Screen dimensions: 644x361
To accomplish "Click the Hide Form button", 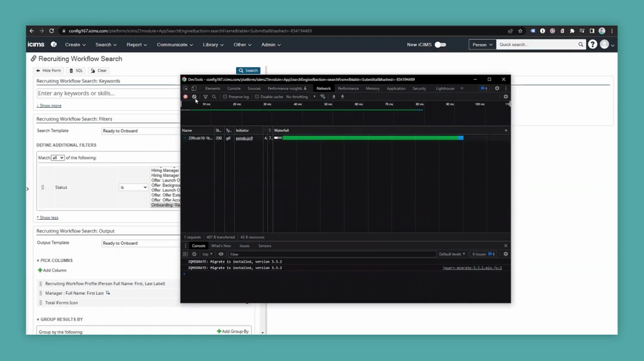I will [48, 70].
